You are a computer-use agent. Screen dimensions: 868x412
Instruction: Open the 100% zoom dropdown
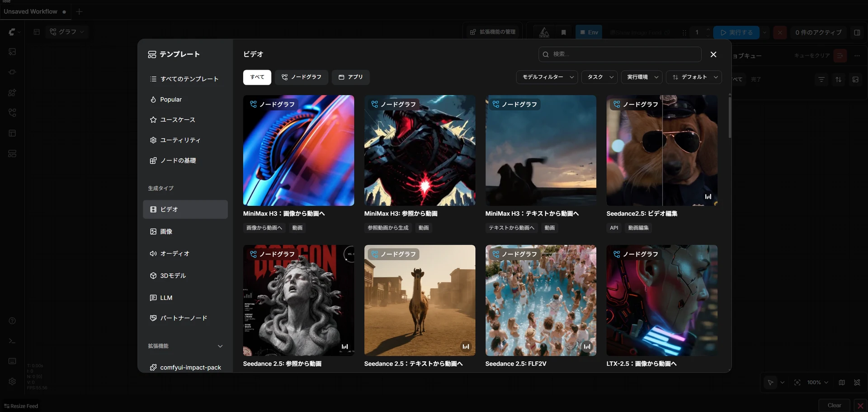tap(818, 383)
